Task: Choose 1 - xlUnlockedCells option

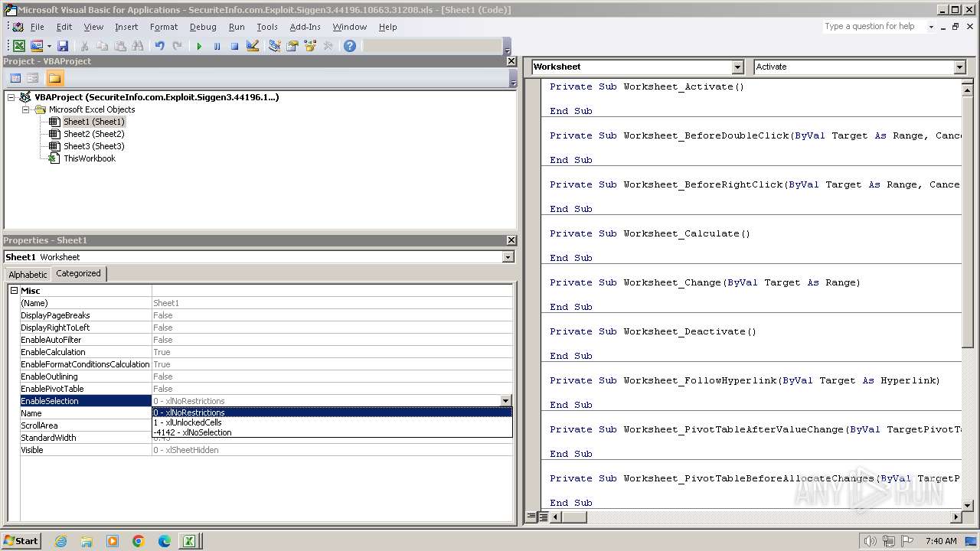Action: [332, 422]
